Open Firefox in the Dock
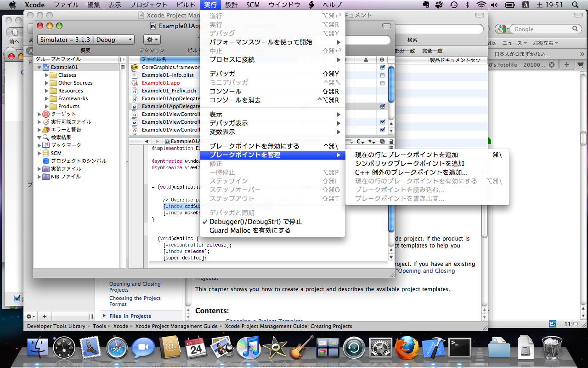The image size is (588, 368). (407, 348)
